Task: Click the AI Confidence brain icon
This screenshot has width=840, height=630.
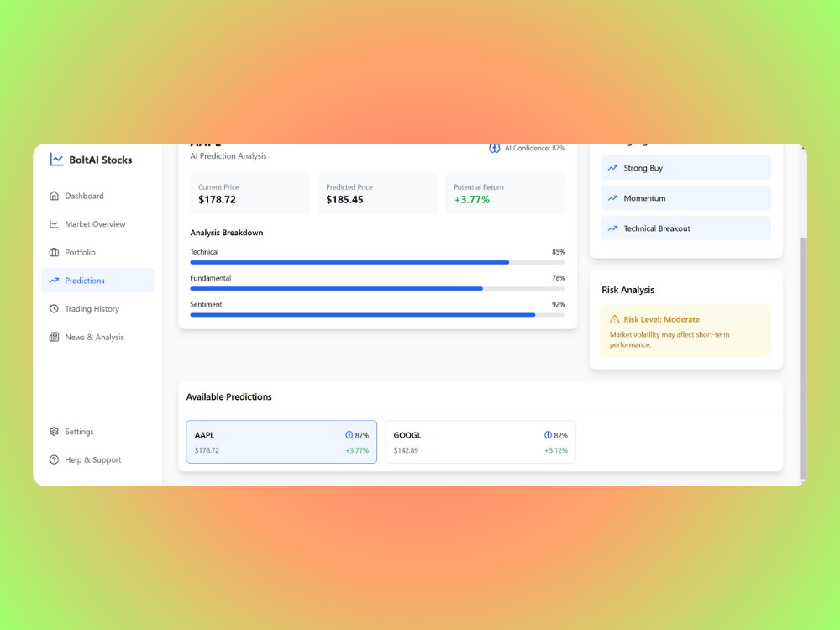Action: tap(495, 148)
